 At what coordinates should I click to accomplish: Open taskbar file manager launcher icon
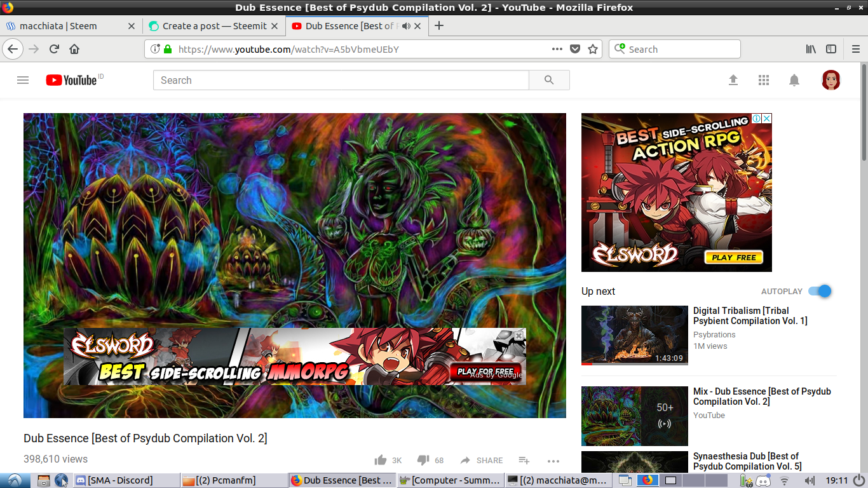(43, 480)
